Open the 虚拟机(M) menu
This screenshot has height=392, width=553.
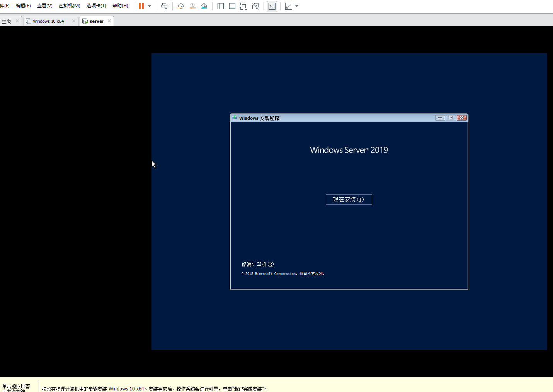coord(69,6)
